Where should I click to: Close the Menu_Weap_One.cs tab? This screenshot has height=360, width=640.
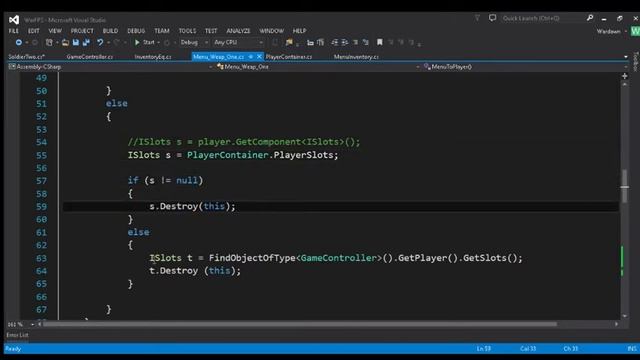pos(259,57)
